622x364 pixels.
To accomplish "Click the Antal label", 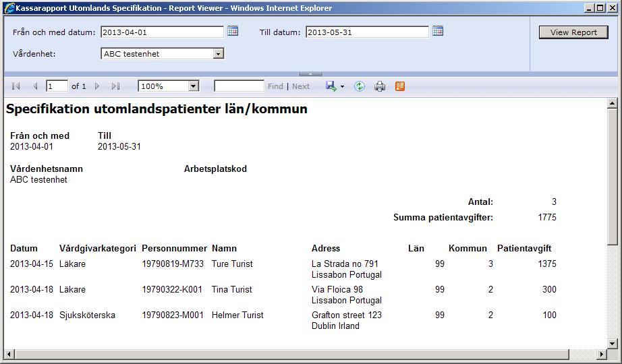I will pos(480,202).
